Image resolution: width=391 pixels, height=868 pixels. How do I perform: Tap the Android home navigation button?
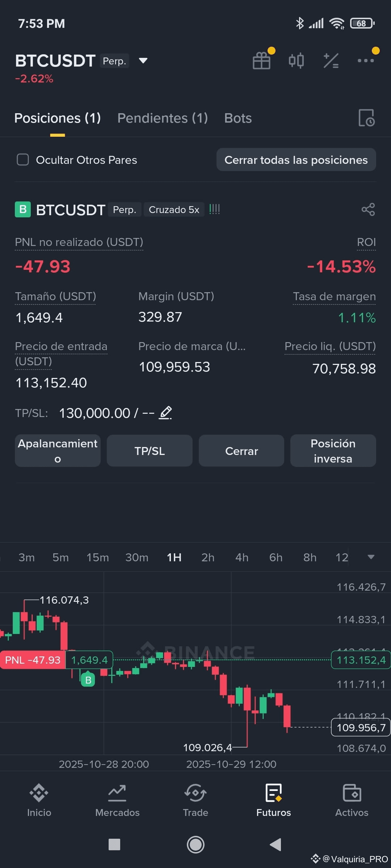pyautogui.click(x=195, y=844)
